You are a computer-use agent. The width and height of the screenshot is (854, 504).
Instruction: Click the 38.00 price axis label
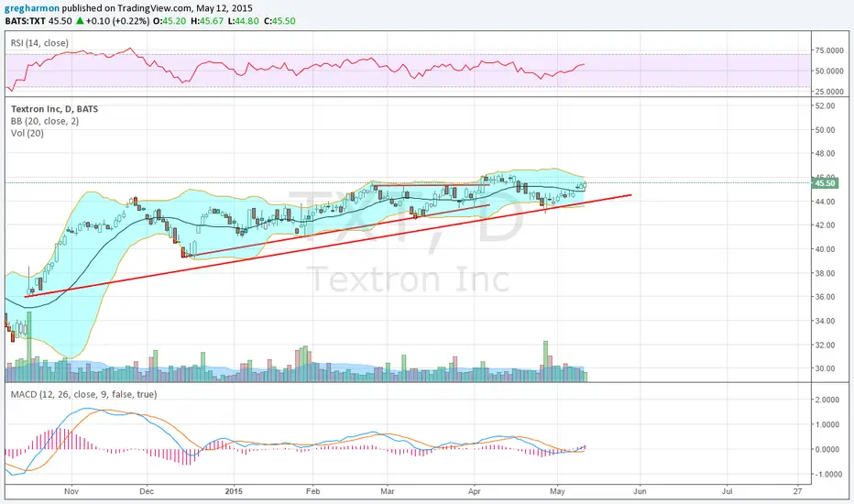(x=825, y=273)
